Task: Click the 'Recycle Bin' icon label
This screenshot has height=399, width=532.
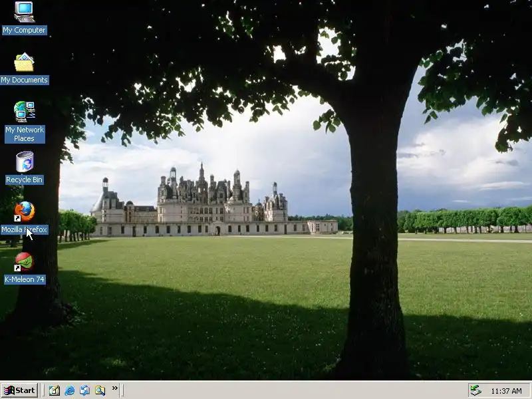Action: [25, 180]
